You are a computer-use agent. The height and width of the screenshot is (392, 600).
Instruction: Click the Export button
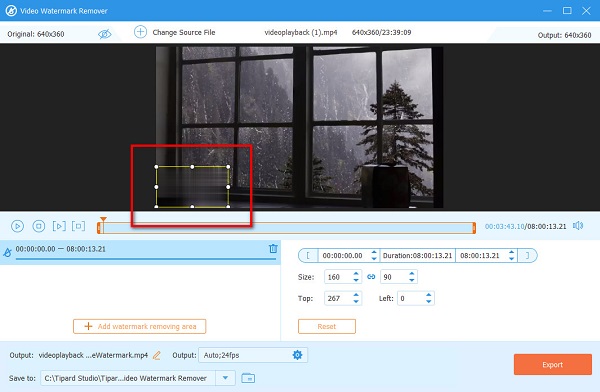coord(553,364)
